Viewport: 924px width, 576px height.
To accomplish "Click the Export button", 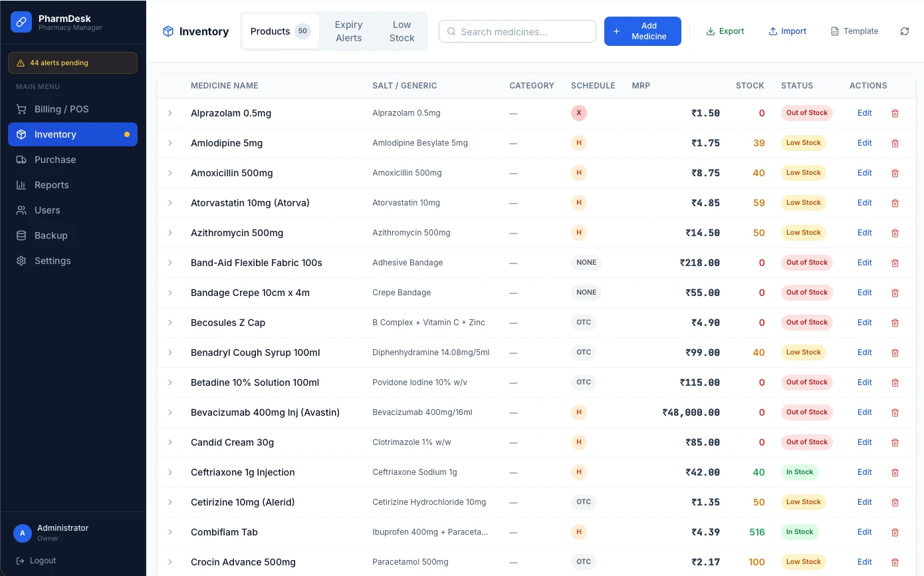I will click(x=725, y=31).
